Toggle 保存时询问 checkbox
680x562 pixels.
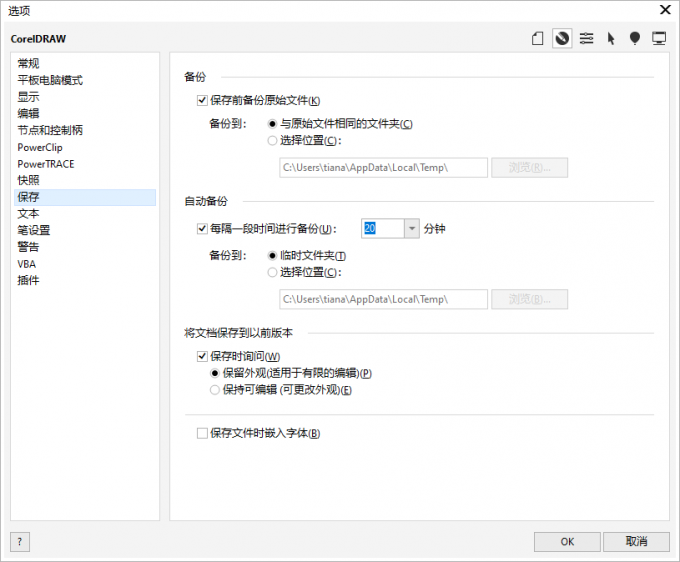tap(202, 356)
